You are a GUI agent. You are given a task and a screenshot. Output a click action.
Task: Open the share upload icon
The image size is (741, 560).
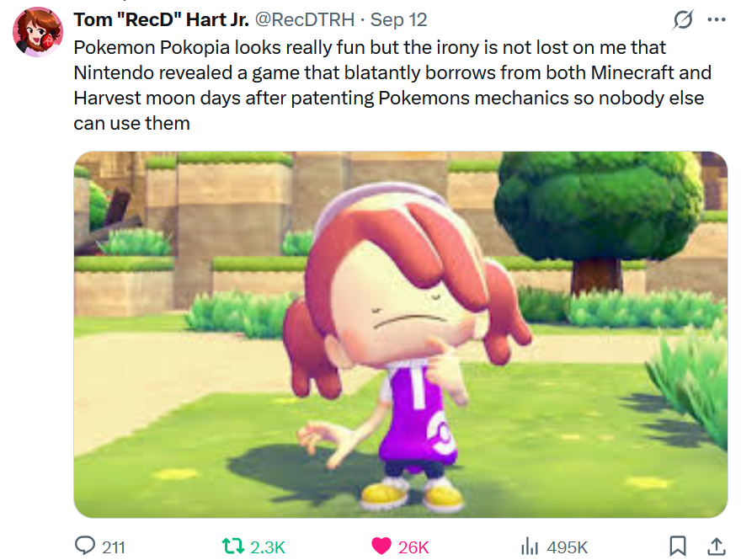717,546
